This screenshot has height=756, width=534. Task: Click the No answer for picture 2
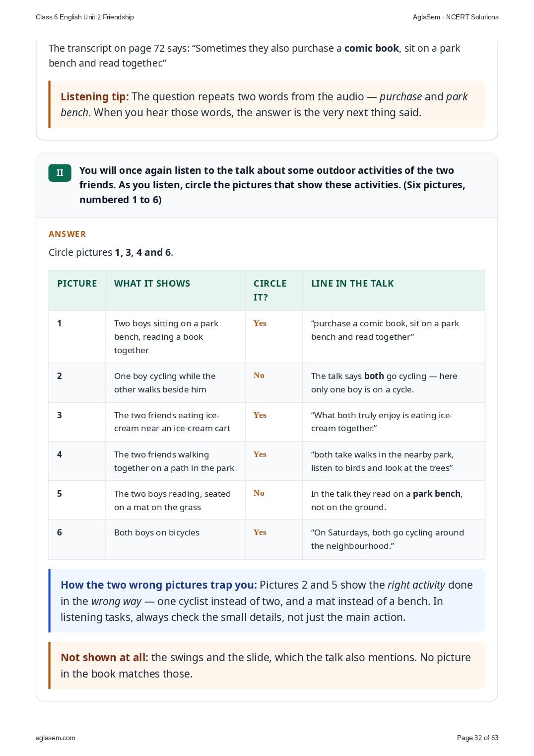(x=259, y=376)
